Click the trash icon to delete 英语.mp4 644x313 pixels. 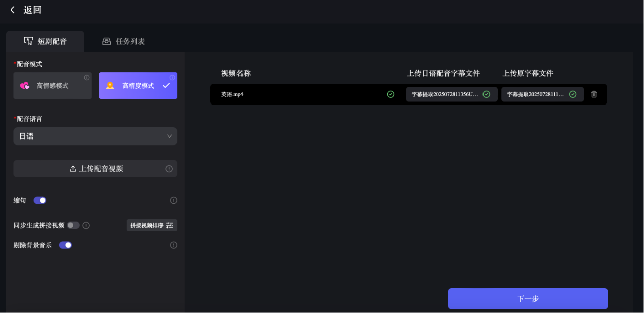click(594, 94)
